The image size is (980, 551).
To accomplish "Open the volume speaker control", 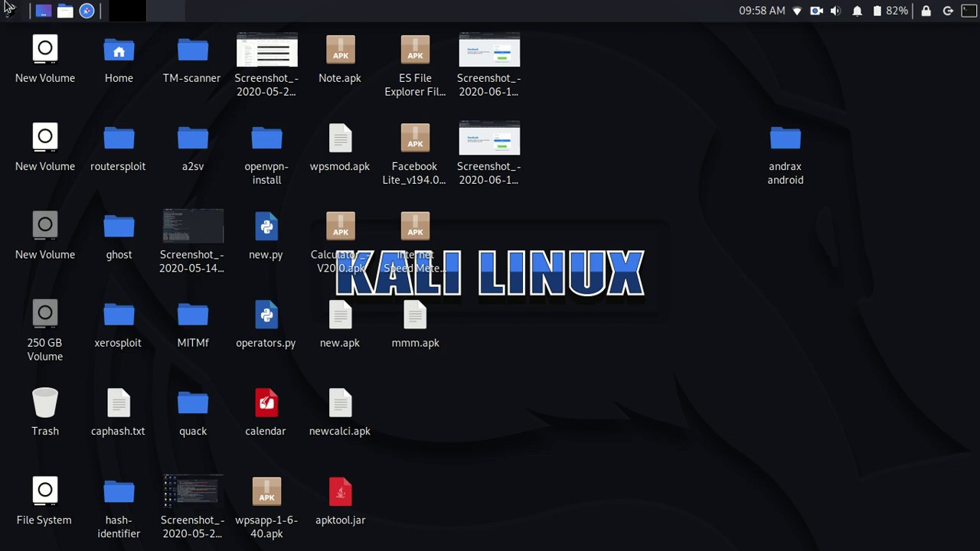I will coord(835,11).
